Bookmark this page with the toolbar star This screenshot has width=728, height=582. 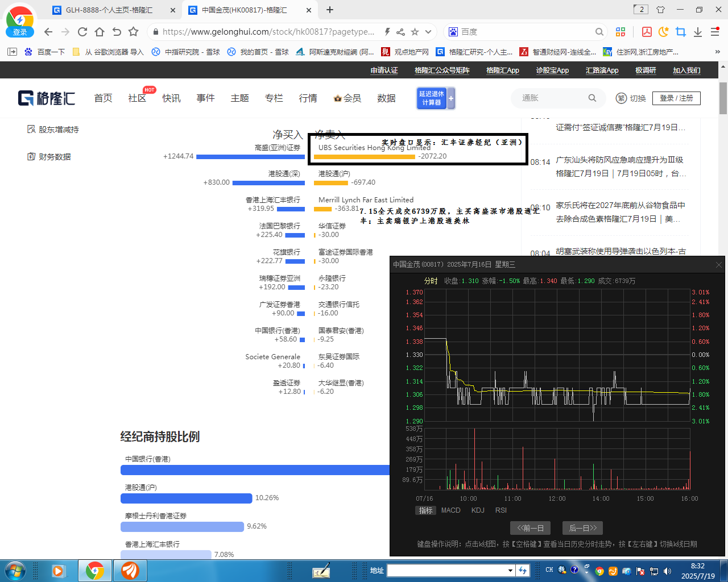pos(134,32)
